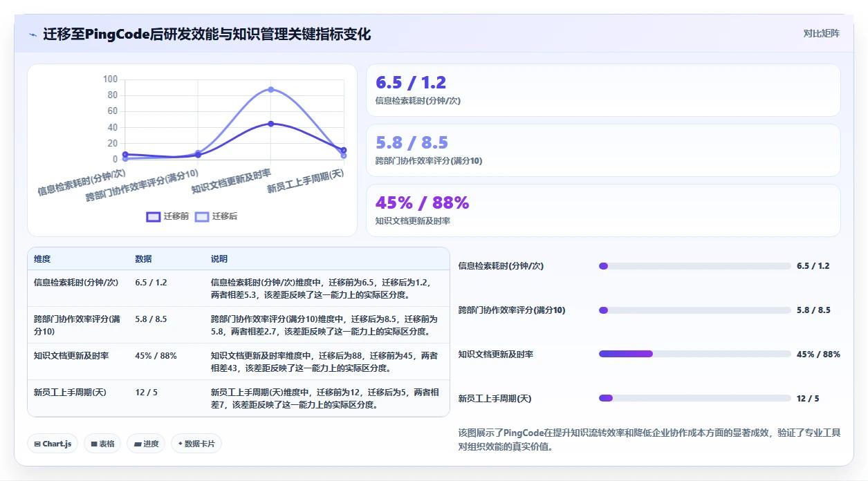Click the 迁移前 data point at 新员工上手周期
This screenshot has height=481, width=868.
click(343, 150)
